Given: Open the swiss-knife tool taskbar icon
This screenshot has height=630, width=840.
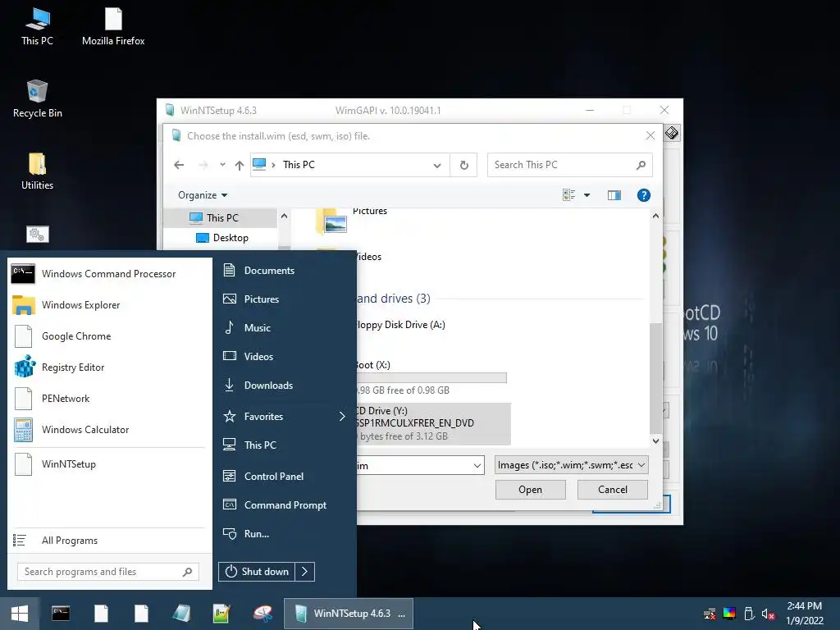Looking at the screenshot, I should coord(262,614).
